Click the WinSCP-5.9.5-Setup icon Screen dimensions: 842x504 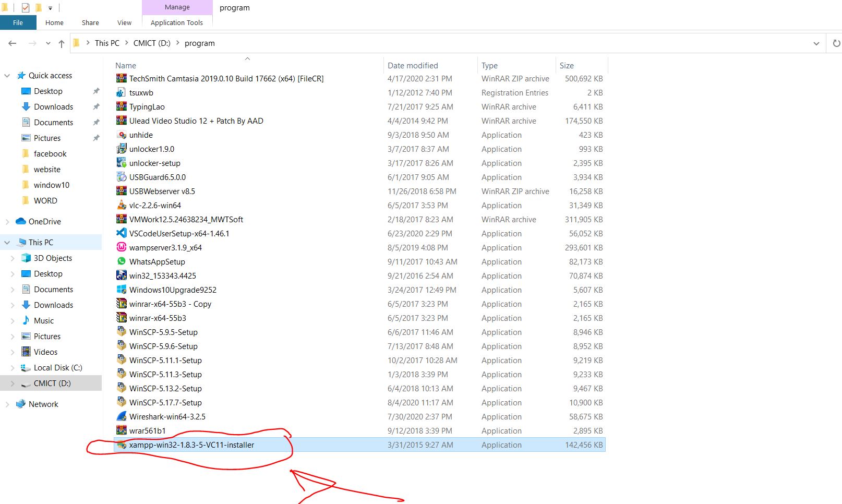122,332
